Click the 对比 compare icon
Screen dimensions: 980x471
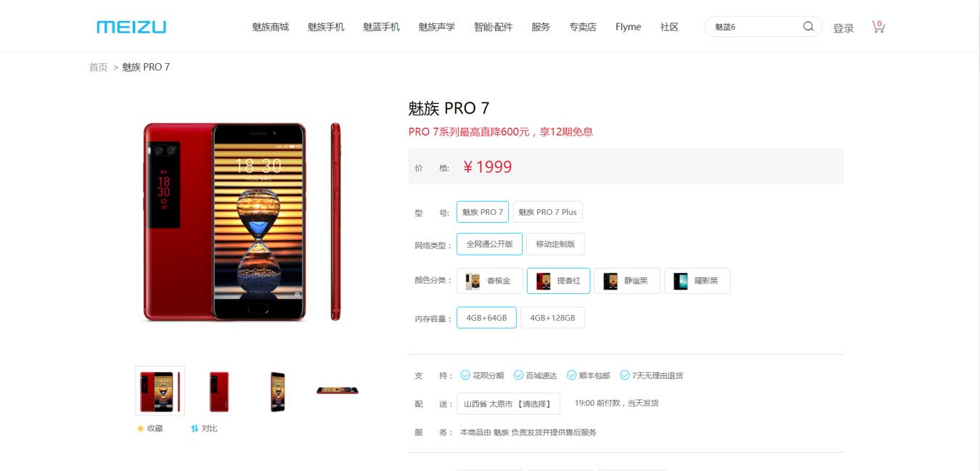pyautogui.click(x=195, y=428)
